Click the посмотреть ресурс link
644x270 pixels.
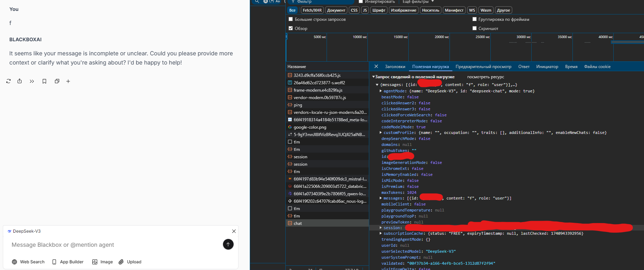point(485,77)
